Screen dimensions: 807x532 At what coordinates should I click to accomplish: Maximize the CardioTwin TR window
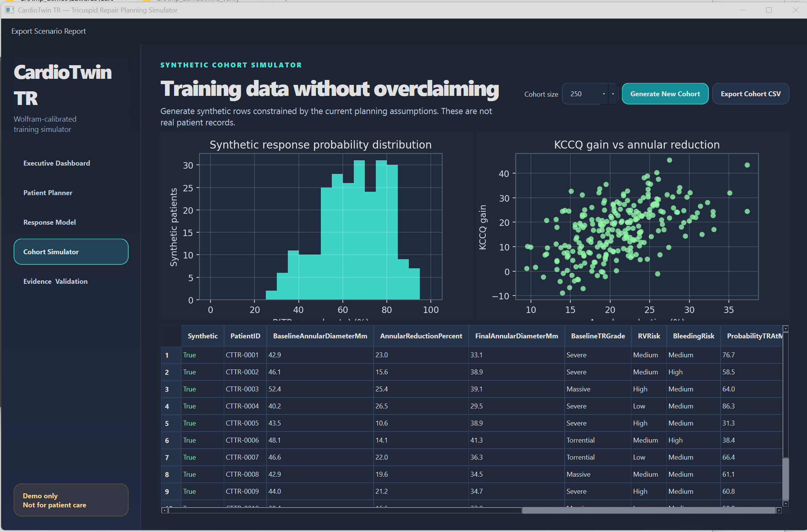point(769,10)
